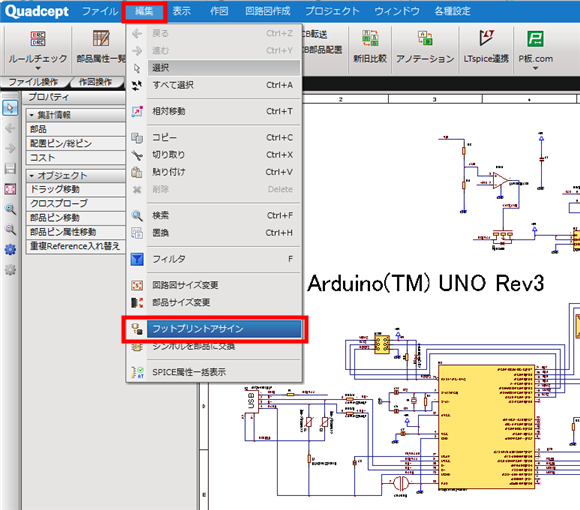The height and width of the screenshot is (510, 580).
Task: Click the アノテーション icon
Action: point(425,38)
